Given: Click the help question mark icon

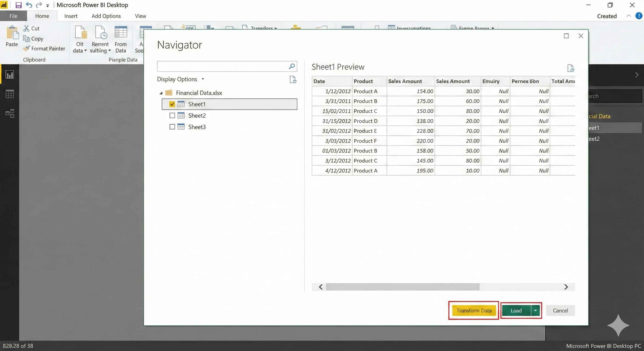Looking at the screenshot, I should coord(639,16).
